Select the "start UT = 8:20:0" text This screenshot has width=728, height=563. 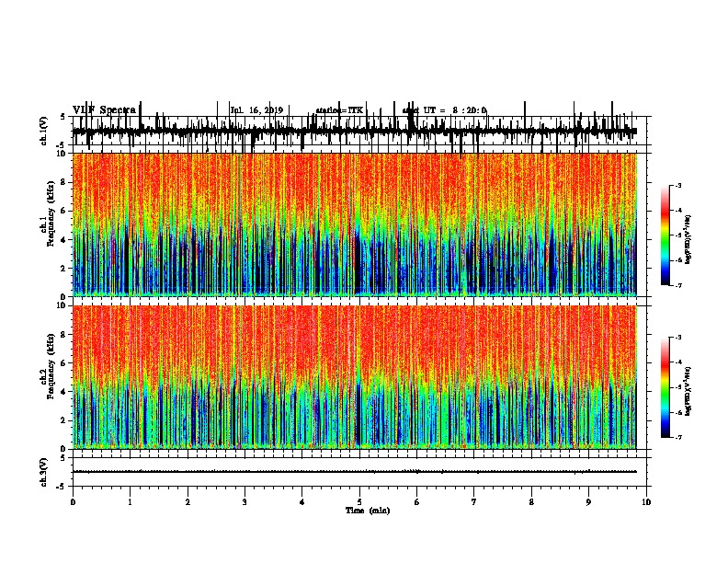pyautogui.click(x=444, y=110)
